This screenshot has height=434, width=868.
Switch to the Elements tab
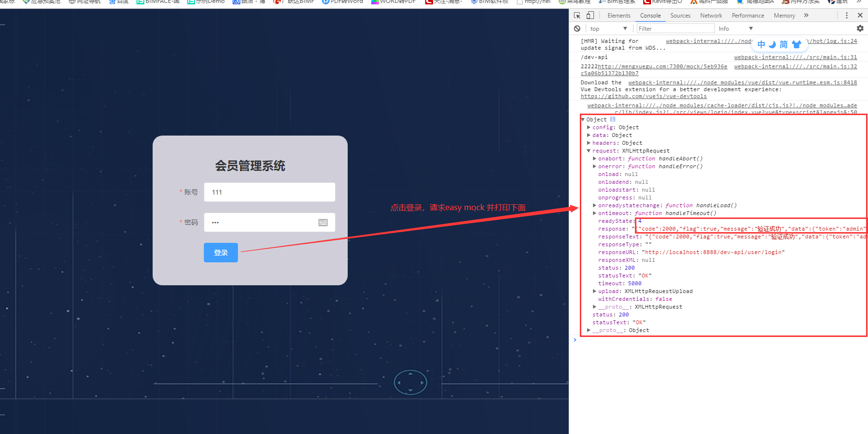click(619, 16)
